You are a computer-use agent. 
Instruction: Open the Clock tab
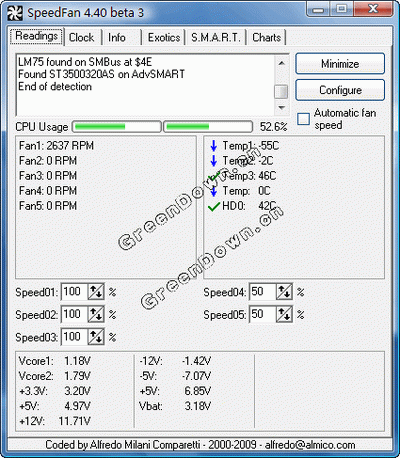click(81, 37)
